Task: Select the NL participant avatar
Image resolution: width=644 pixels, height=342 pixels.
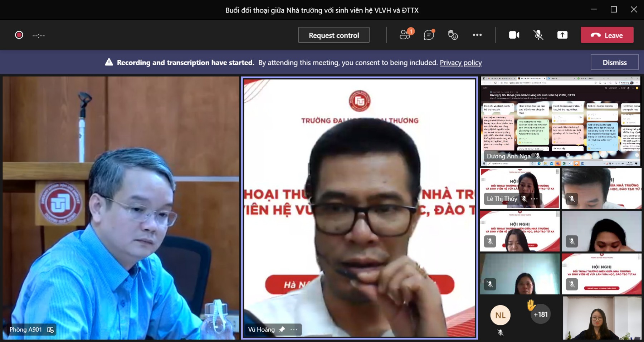Action: pyautogui.click(x=500, y=315)
